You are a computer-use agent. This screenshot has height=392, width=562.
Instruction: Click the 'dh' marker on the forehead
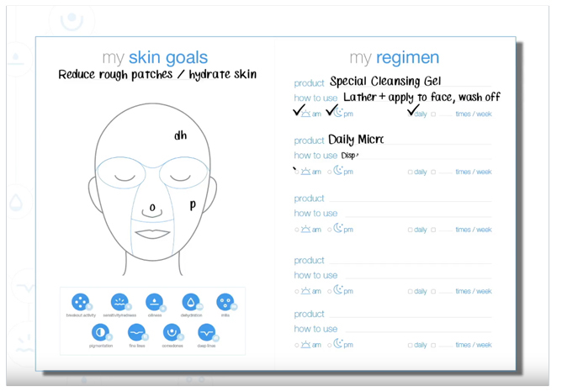coord(180,135)
